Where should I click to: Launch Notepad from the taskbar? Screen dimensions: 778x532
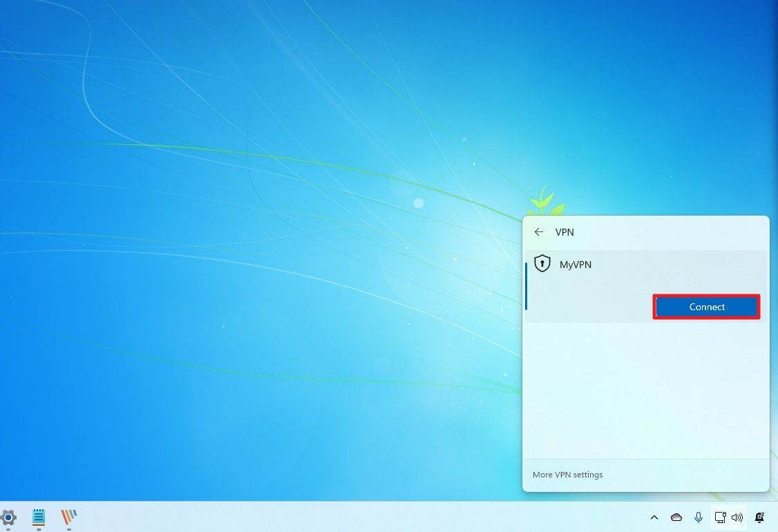39,517
